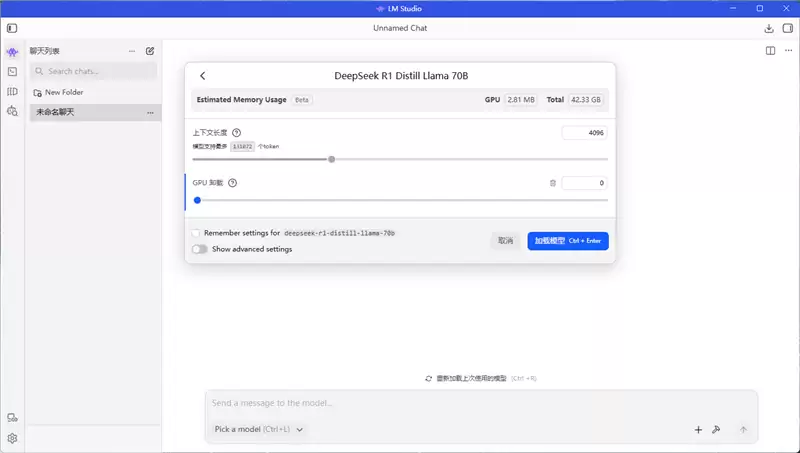The height and width of the screenshot is (453, 800).
Task: Enable Show advanced settings switch
Action: point(199,249)
